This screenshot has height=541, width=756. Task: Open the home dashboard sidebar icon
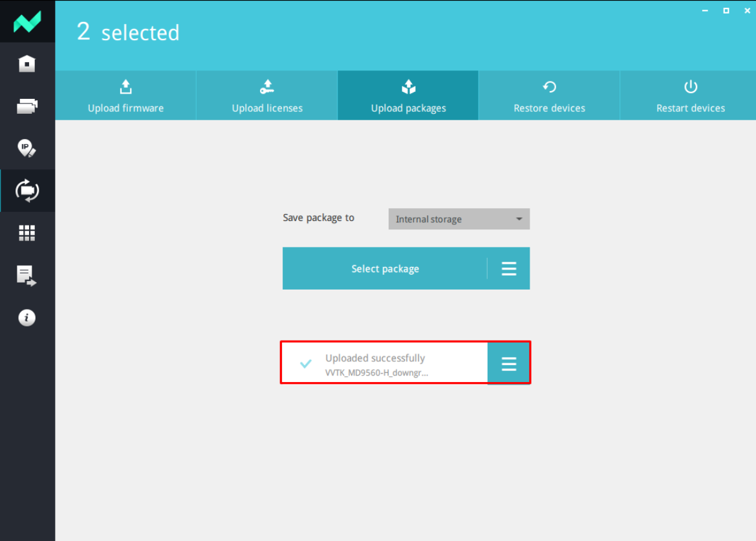point(27,63)
